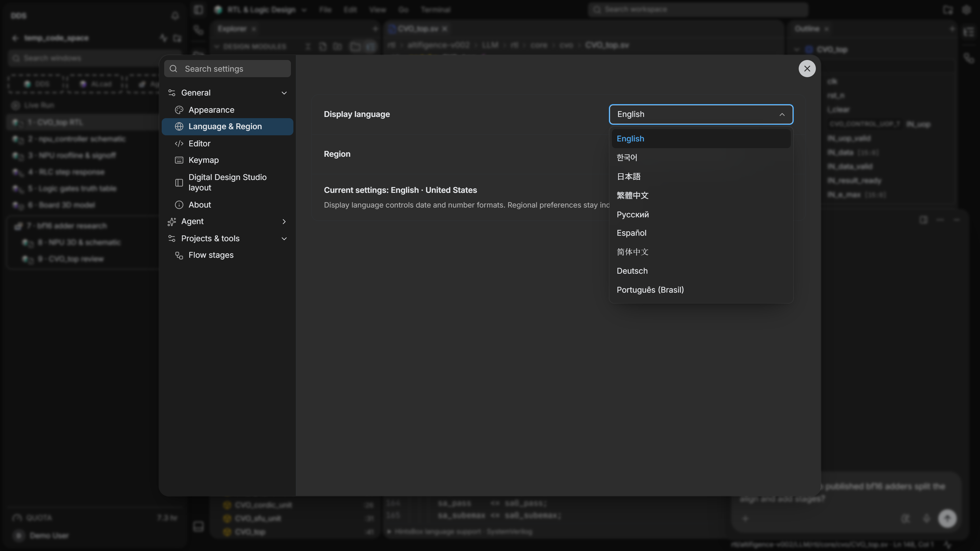Click the Display language label
Screen dimensions: 980x551
[356, 114]
